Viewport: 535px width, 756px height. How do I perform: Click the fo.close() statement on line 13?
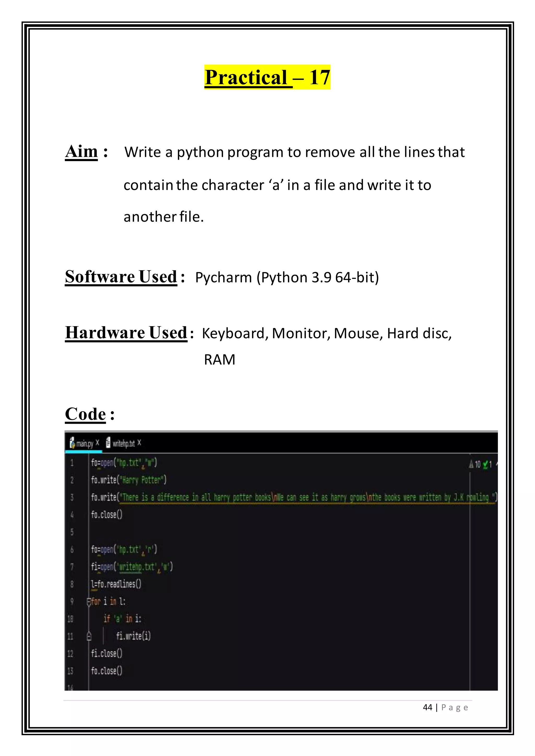coord(107,671)
